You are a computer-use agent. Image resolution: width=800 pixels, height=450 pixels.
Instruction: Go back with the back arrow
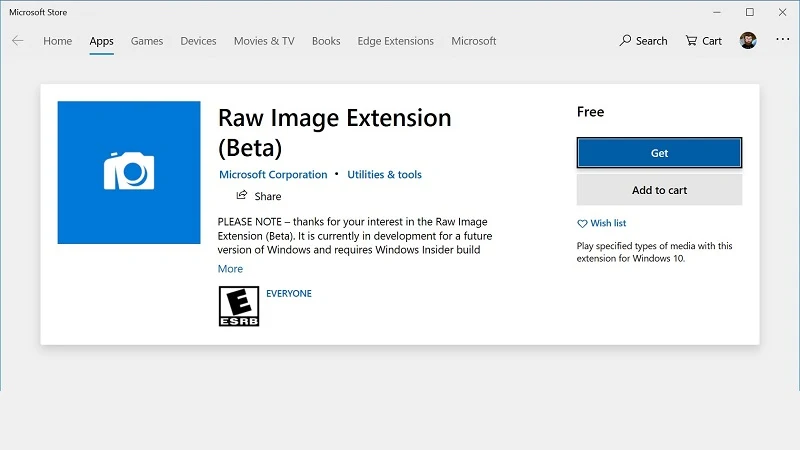(x=18, y=41)
